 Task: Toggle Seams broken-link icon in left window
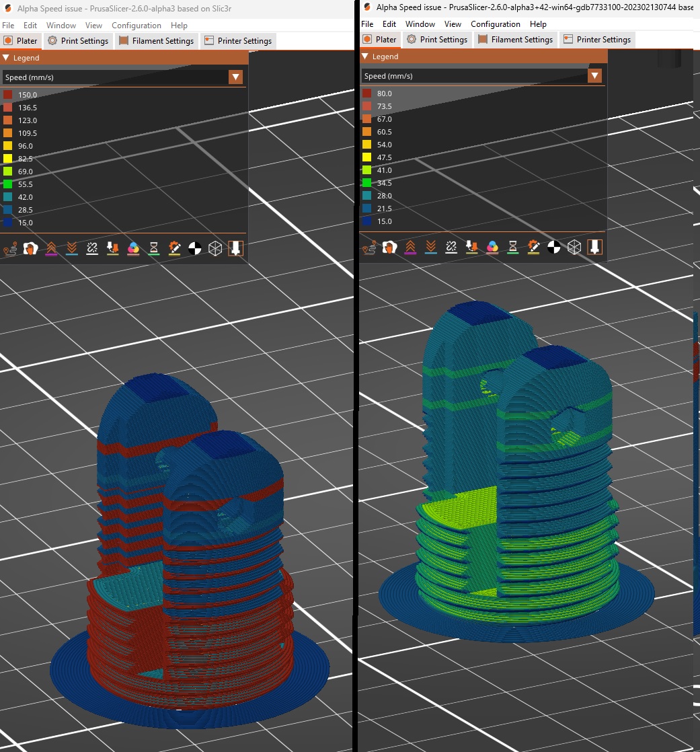pos(92,248)
